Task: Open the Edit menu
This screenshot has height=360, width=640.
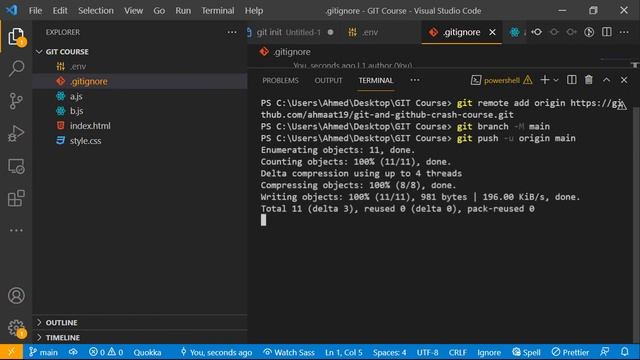Action: (x=60, y=11)
